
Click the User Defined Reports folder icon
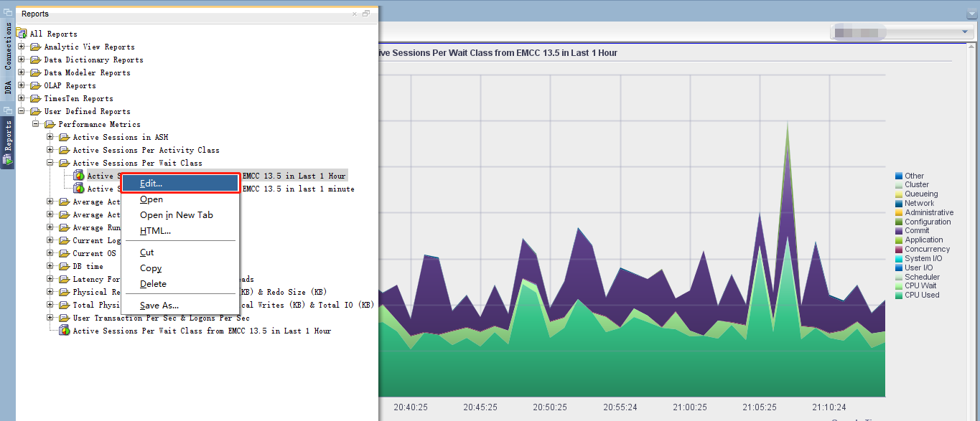click(x=35, y=111)
